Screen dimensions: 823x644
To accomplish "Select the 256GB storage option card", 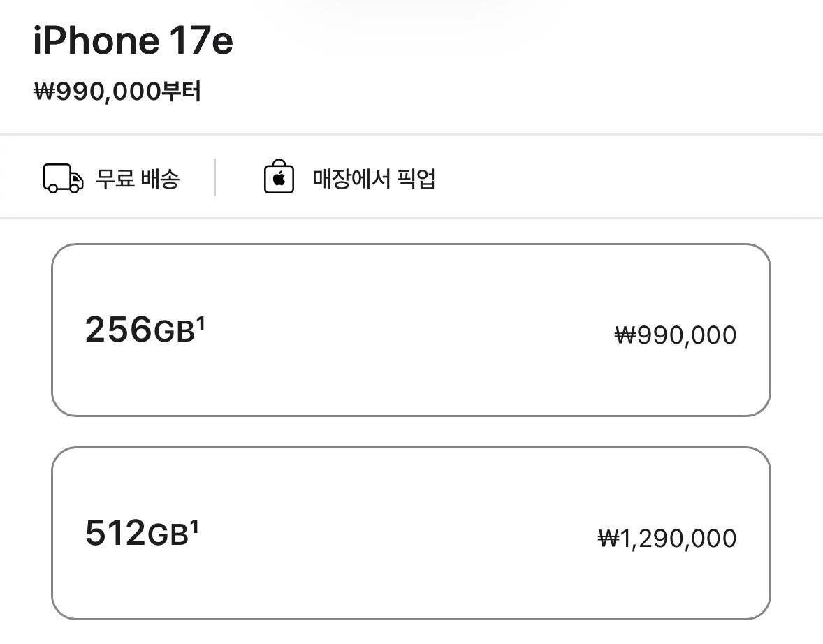I will tap(411, 330).
